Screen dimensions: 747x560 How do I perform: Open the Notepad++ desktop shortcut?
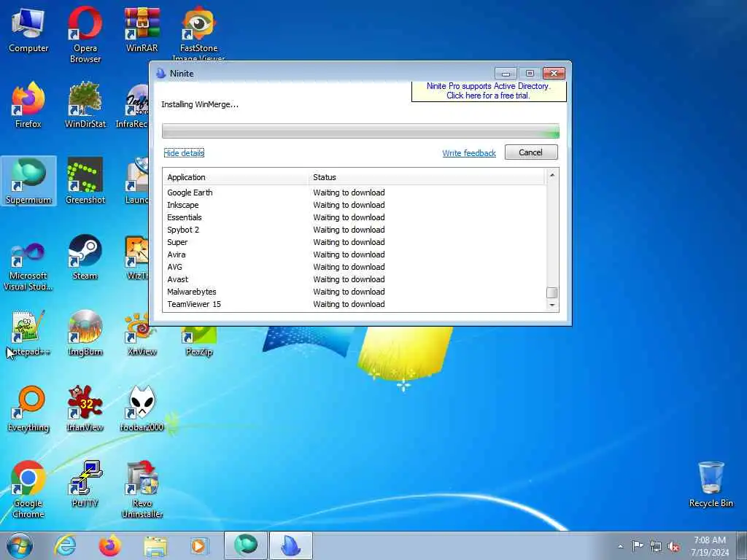coord(28,333)
